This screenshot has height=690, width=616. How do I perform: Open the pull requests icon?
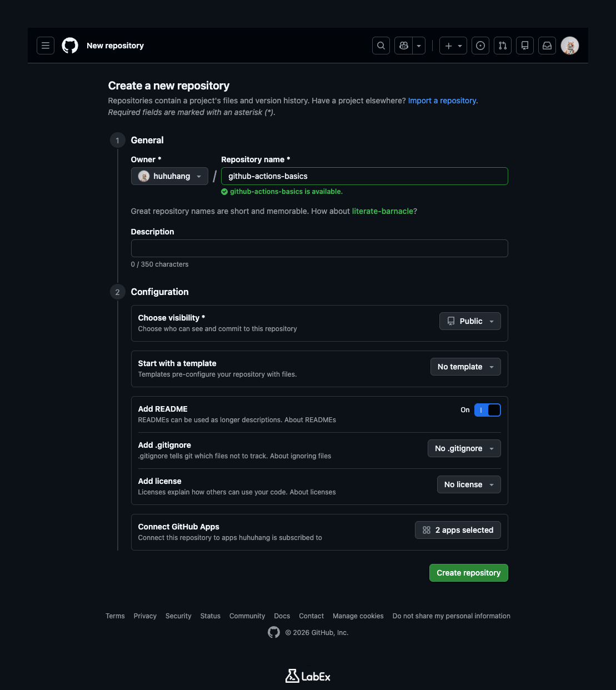point(503,46)
